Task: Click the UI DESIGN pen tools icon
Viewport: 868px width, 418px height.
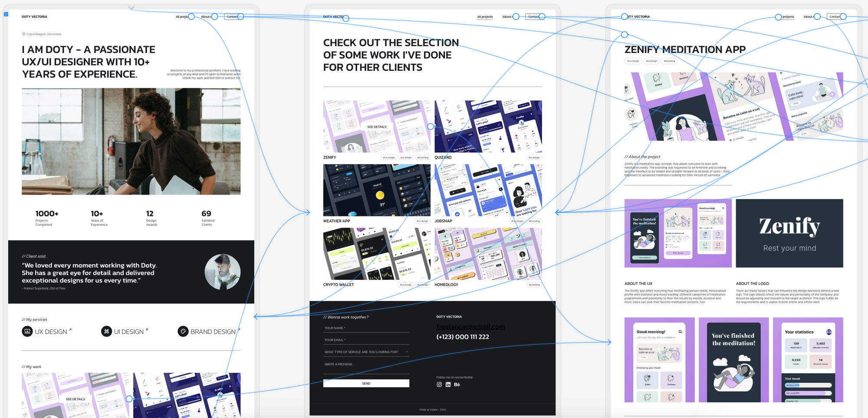Action: pos(106,331)
